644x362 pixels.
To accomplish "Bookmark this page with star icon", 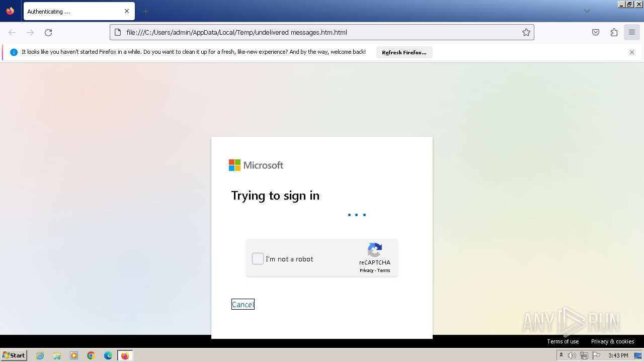I will [526, 32].
